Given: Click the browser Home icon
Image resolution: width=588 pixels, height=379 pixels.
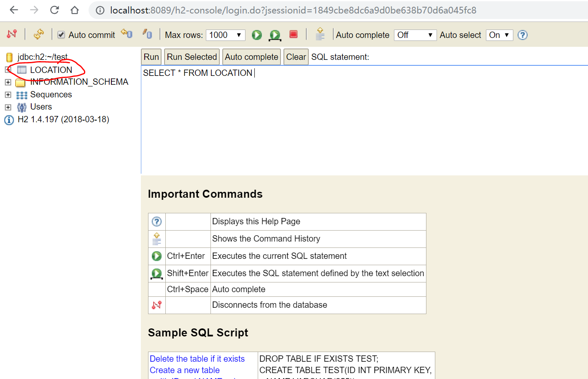Looking at the screenshot, I should [x=75, y=10].
